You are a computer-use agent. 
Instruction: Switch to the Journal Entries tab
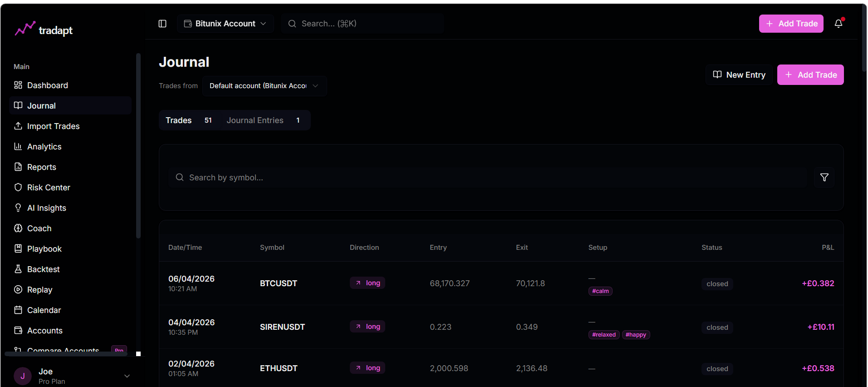click(264, 120)
